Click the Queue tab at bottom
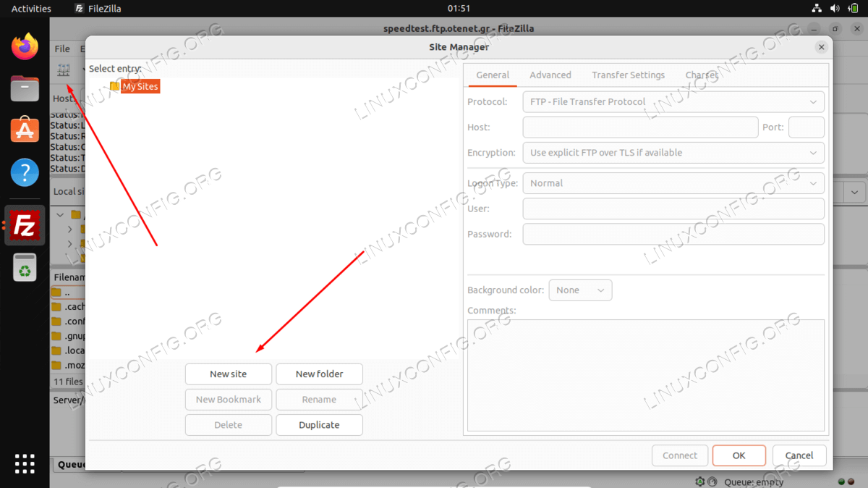868x488 pixels. click(x=70, y=464)
